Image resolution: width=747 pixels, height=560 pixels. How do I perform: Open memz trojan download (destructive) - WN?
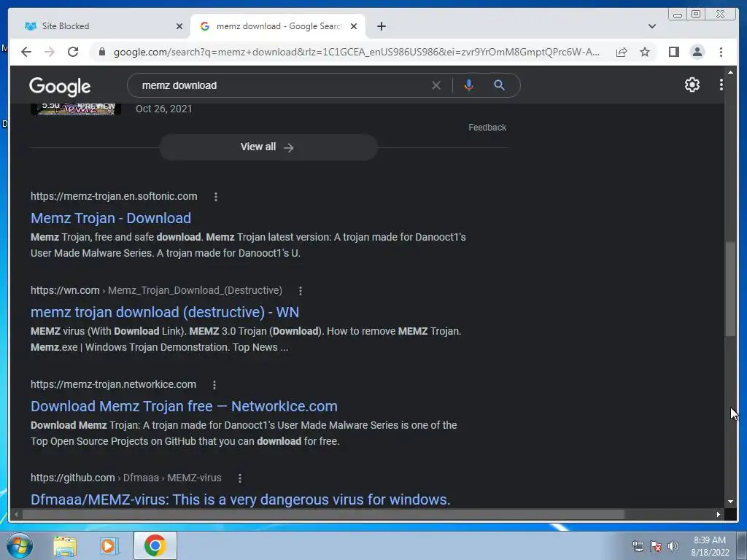(x=165, y=312)
